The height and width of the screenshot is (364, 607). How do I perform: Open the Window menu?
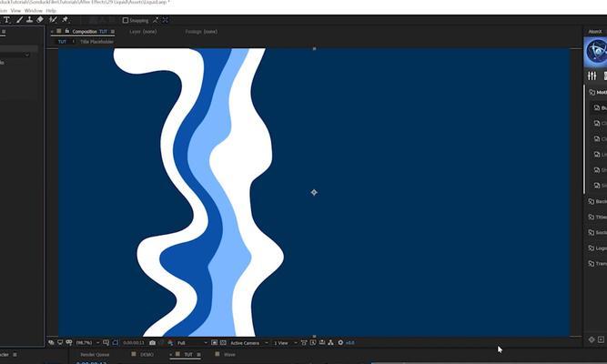[x=34, y=11]
